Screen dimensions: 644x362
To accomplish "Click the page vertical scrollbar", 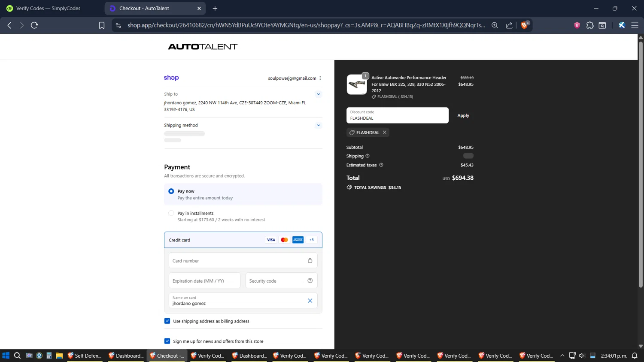I will 641,164.
